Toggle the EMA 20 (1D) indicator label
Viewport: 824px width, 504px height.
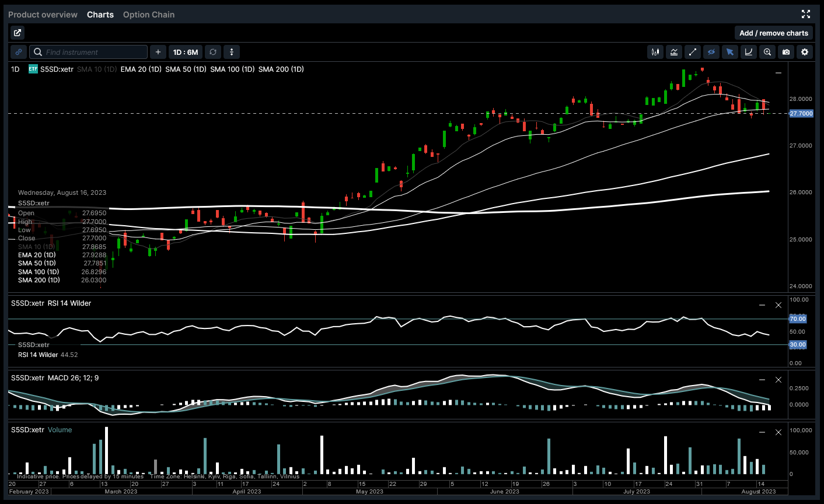click(x=141, y=69)
